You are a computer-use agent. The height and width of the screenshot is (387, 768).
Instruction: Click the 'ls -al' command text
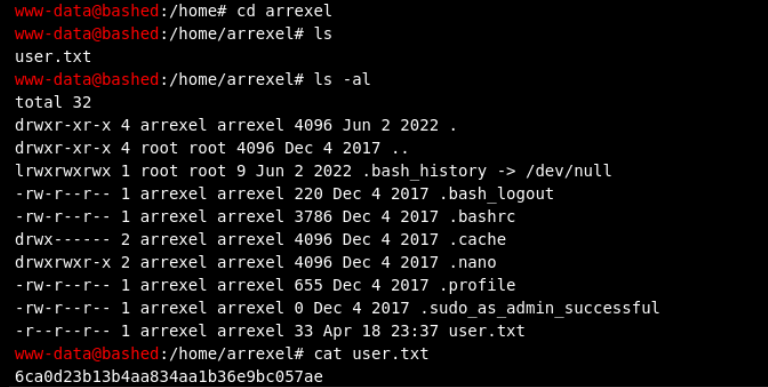[x=342, y=79]
